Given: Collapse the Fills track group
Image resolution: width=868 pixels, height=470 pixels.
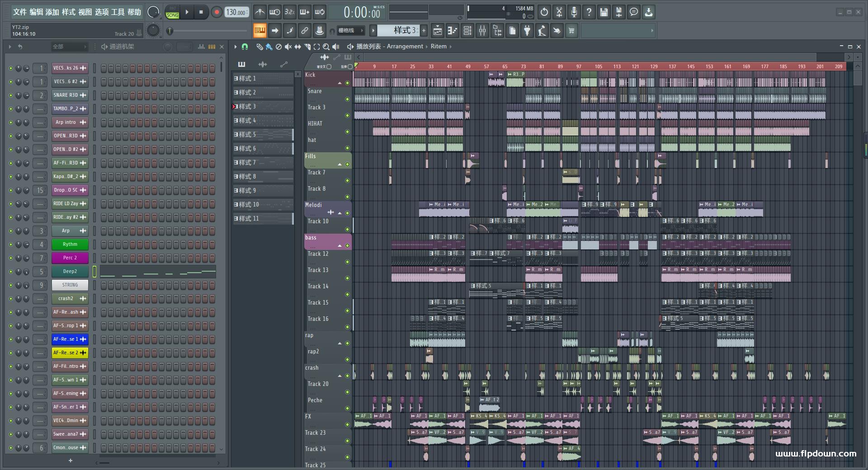Looking at the screenshot, I should point(340,164).
